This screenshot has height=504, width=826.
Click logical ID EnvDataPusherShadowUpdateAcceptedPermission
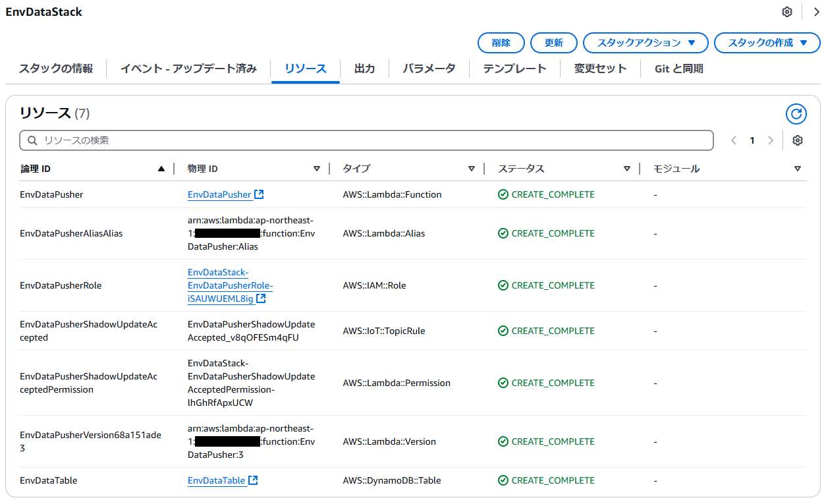pos(88,383)
